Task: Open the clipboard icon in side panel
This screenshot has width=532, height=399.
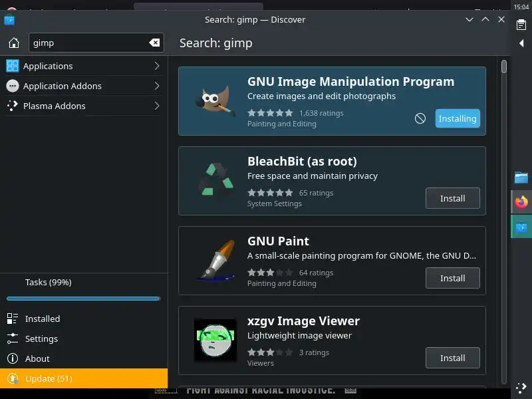Action: [521, 25]
